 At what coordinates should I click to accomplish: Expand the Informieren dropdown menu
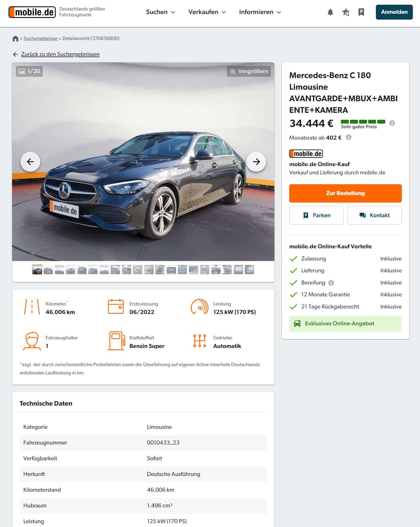pyautogui.click(x=260, y=12)
